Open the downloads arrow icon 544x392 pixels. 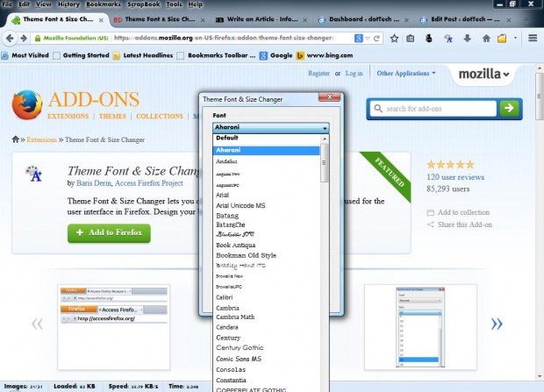[467, 39]
